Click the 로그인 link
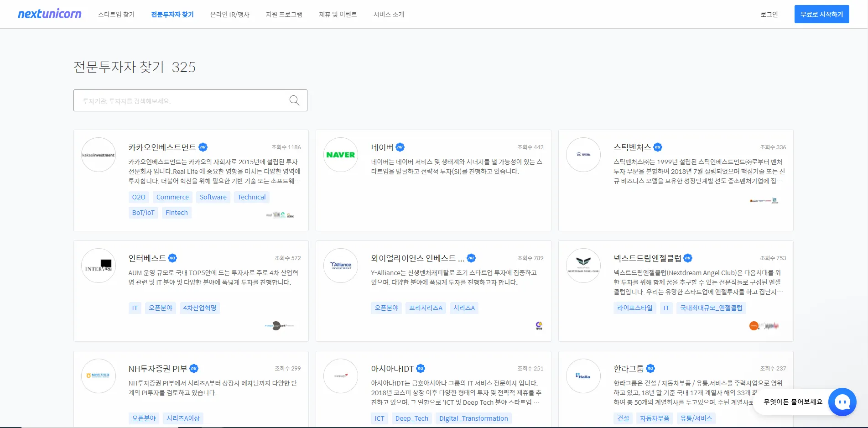The height and width of the screenshot is (428, 868). click(x=769, y=15)
